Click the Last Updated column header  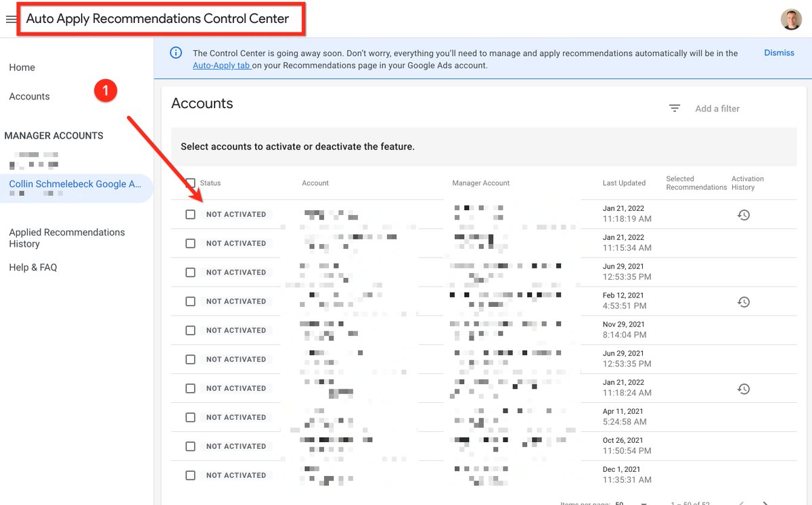click(624, 183)
